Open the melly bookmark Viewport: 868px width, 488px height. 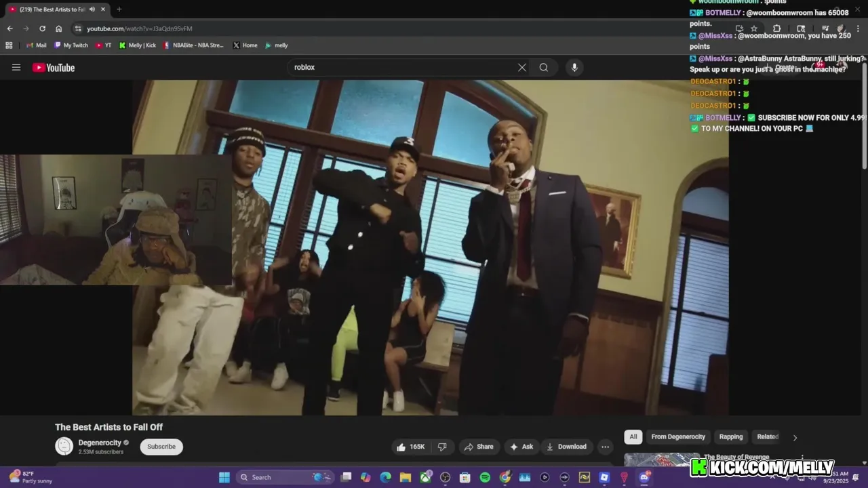pyautogui.click(x=276, y=45)
